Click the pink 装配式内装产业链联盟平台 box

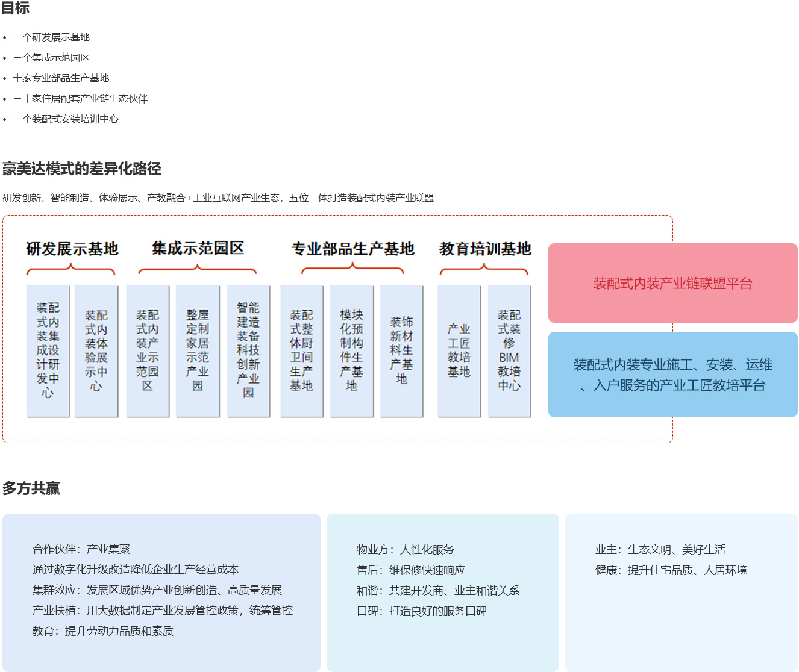[x=673, y=283]
